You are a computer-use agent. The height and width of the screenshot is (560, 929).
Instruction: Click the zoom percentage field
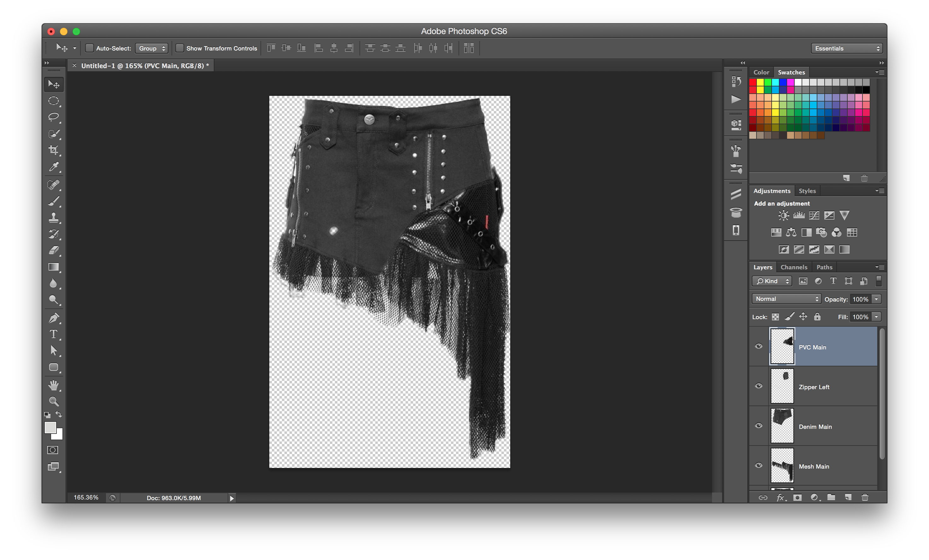click(x=86, y=498)
